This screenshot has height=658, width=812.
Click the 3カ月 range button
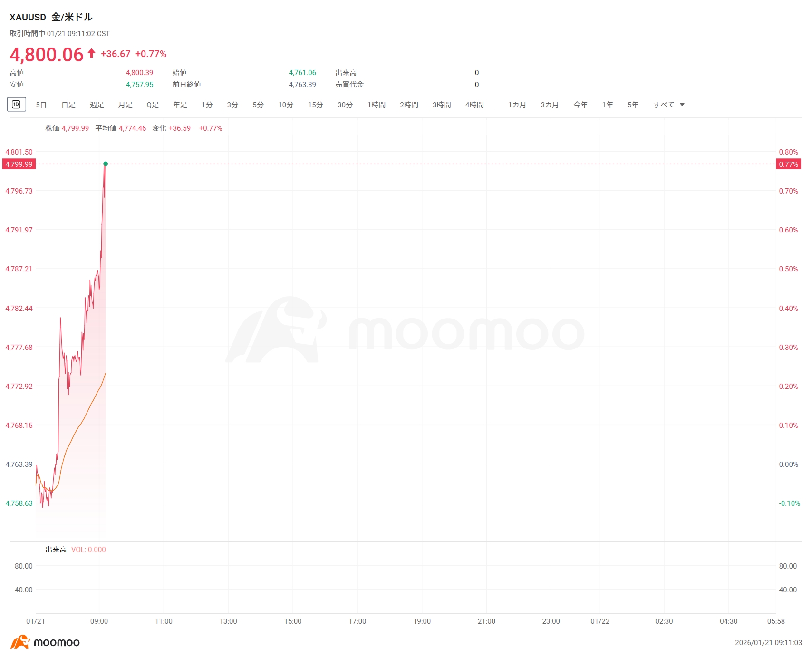click(550, 105)
